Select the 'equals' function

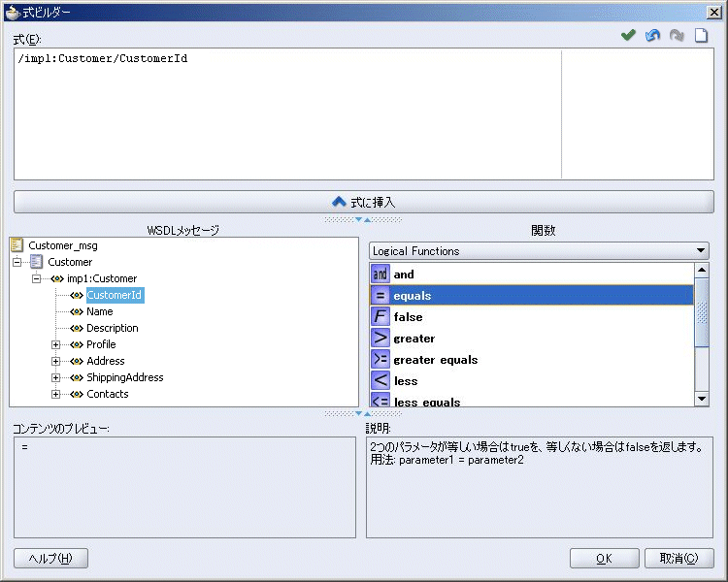pyautogui.click(x=532, y=295)
